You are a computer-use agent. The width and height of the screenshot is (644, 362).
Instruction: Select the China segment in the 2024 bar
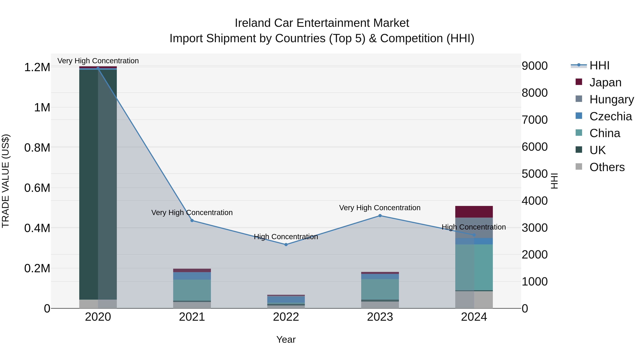tap(474, 267)
